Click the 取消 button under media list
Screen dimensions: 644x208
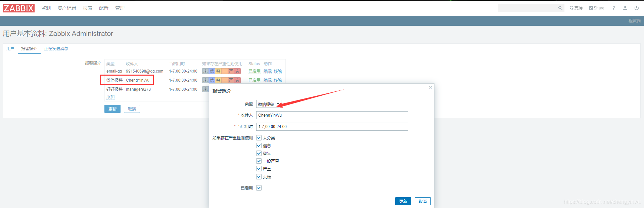pos(132,109)
